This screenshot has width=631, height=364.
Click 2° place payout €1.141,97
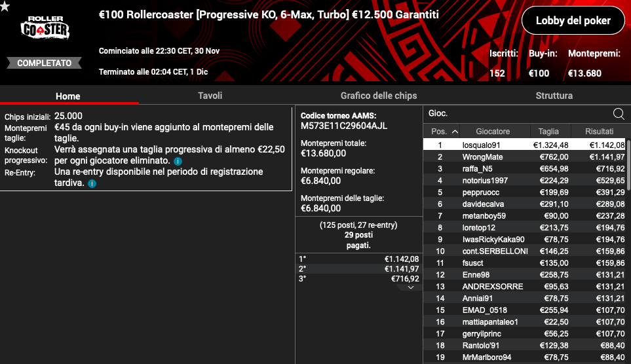358,269
